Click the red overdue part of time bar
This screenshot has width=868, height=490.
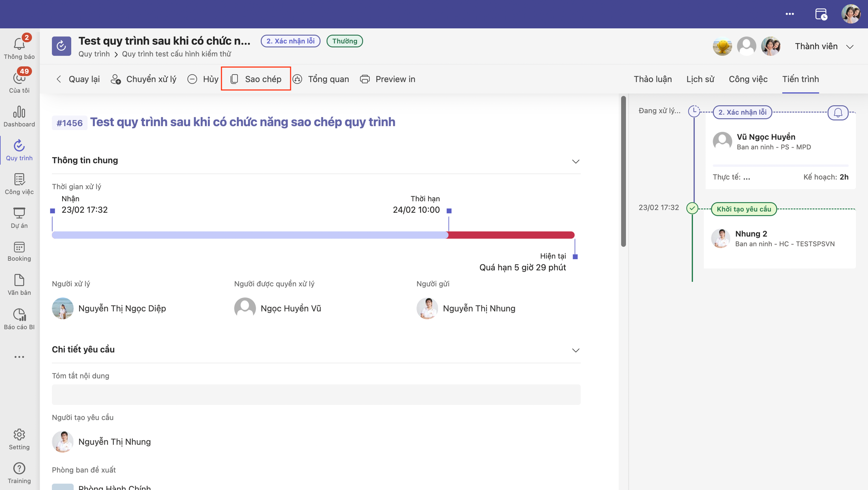510,235
